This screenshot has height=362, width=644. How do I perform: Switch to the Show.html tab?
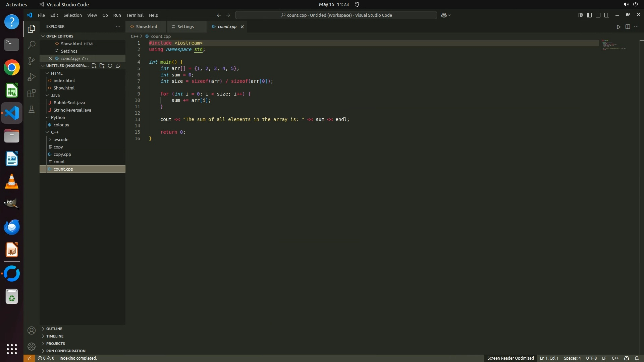click(146, 27)
